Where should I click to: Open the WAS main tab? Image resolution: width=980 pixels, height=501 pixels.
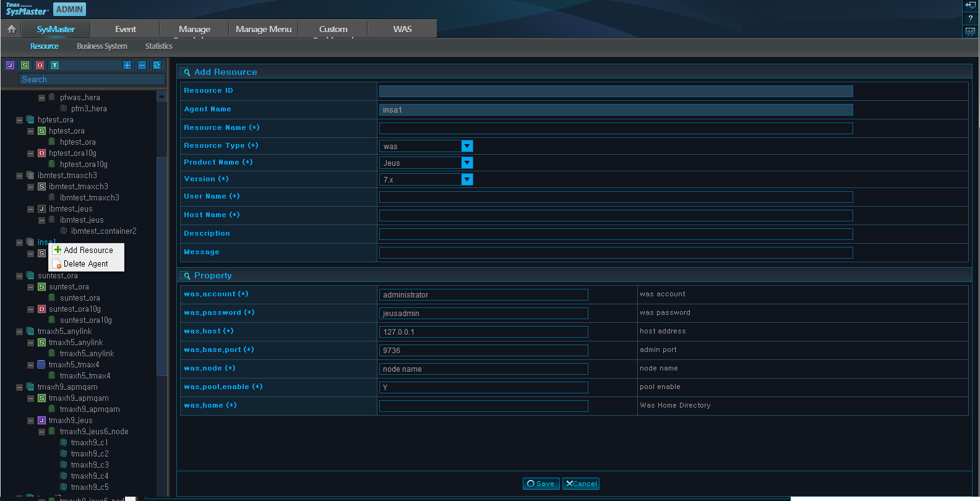tap(402, 29)
